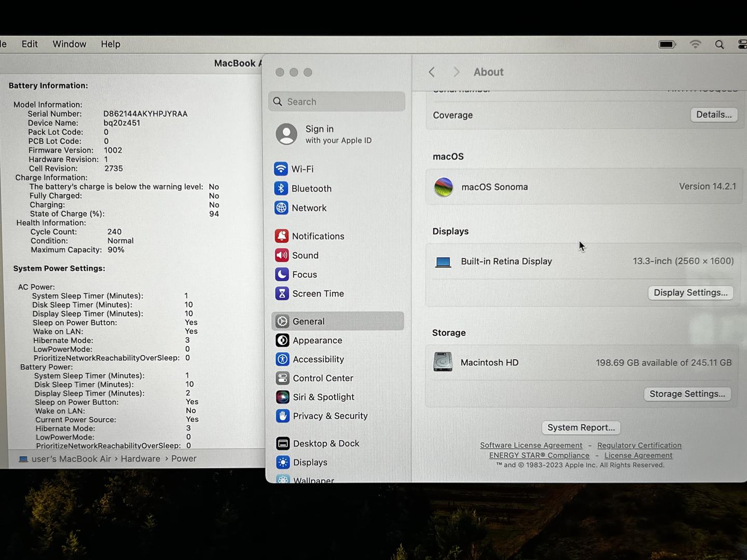The width and height of the screenshot is (747, 560).
Task: Click the Macintosh HD drive icon
Action: (x=442, y=362)
